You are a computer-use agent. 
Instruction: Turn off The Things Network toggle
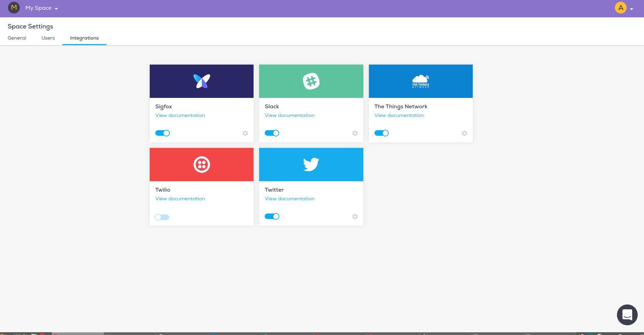[381, 133]
